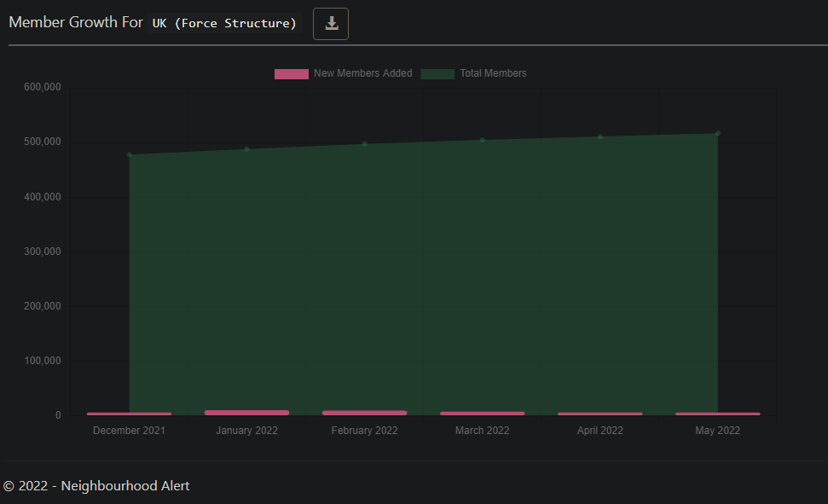Click the pink New Members Added swatch
Image resolution: width=828 pixels, height=504 pixels.
291,74
